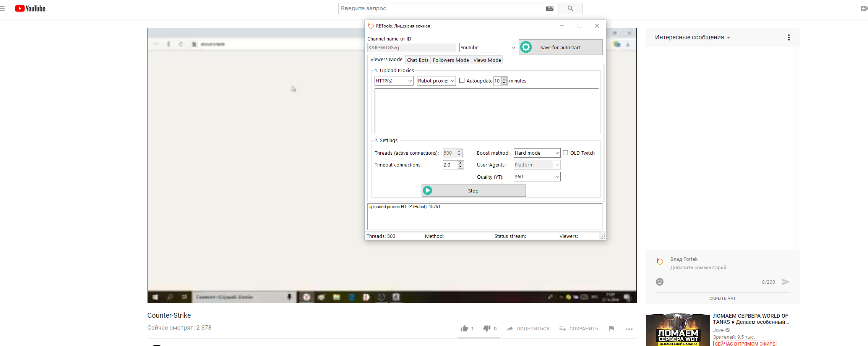Screen dimensions: 868x346
Task: Tick the OLD Twitch checkbox
Action: 565,153
